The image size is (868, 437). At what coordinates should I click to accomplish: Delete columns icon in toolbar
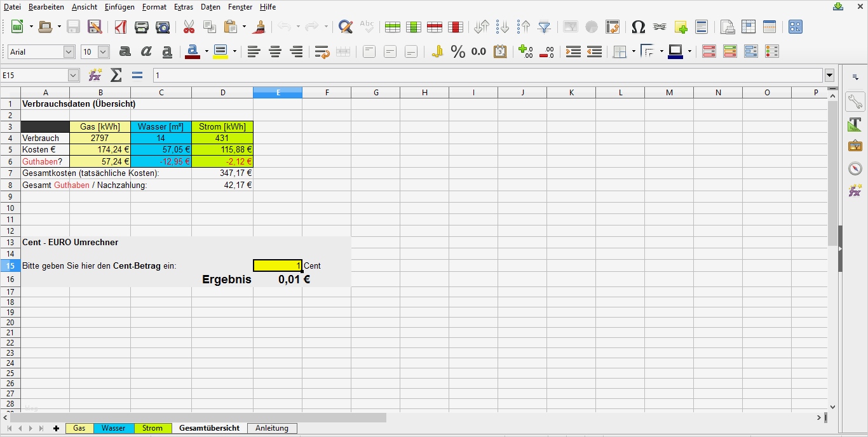point(456,27)
